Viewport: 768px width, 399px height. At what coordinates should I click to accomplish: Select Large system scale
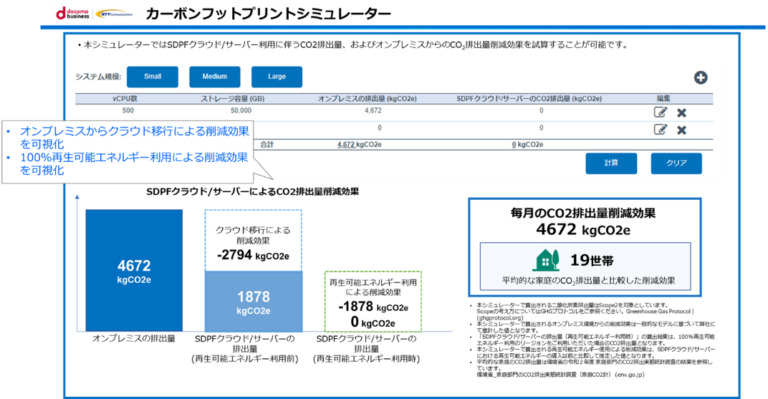(277, 77)
